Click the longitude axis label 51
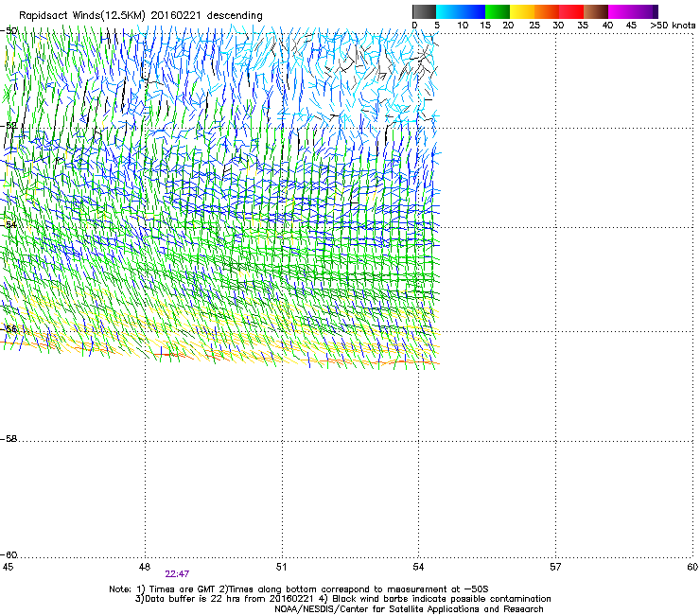Screen dimensions: 700x615 [x=281, y=567]
